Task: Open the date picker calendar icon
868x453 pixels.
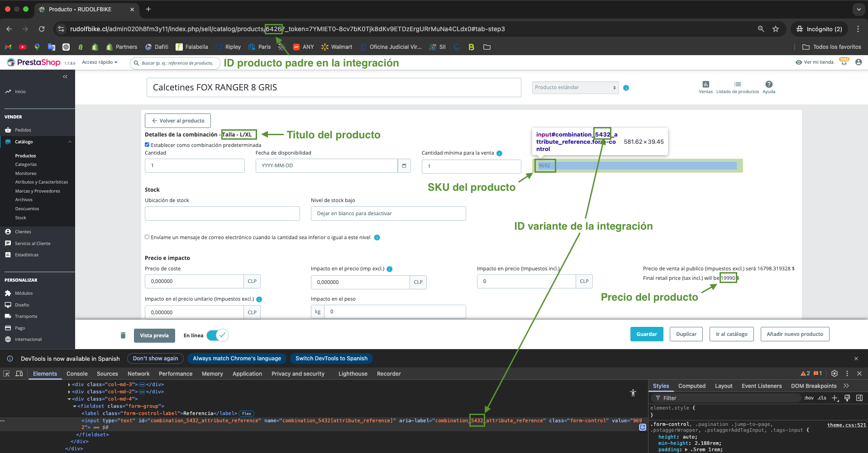Action: coord(404,166)
